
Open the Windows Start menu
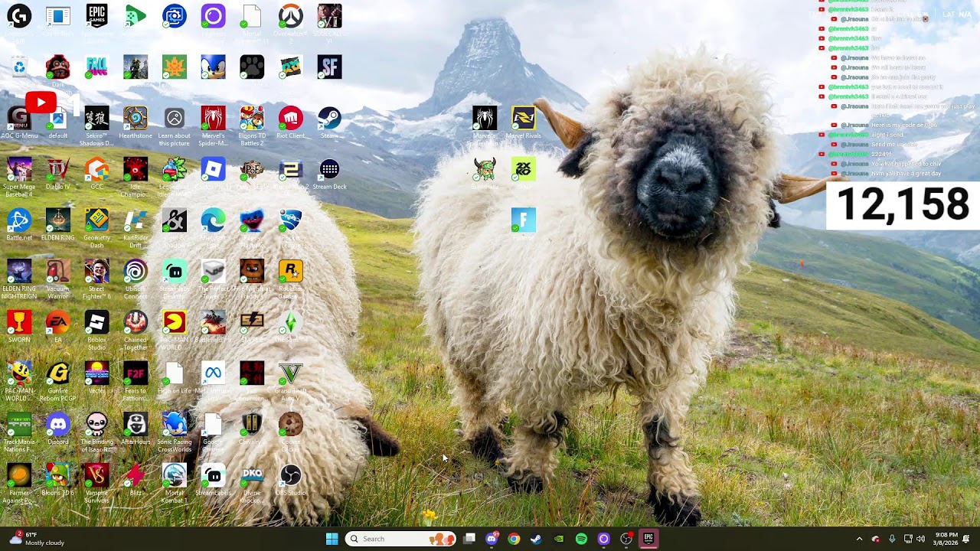[332, 539]
